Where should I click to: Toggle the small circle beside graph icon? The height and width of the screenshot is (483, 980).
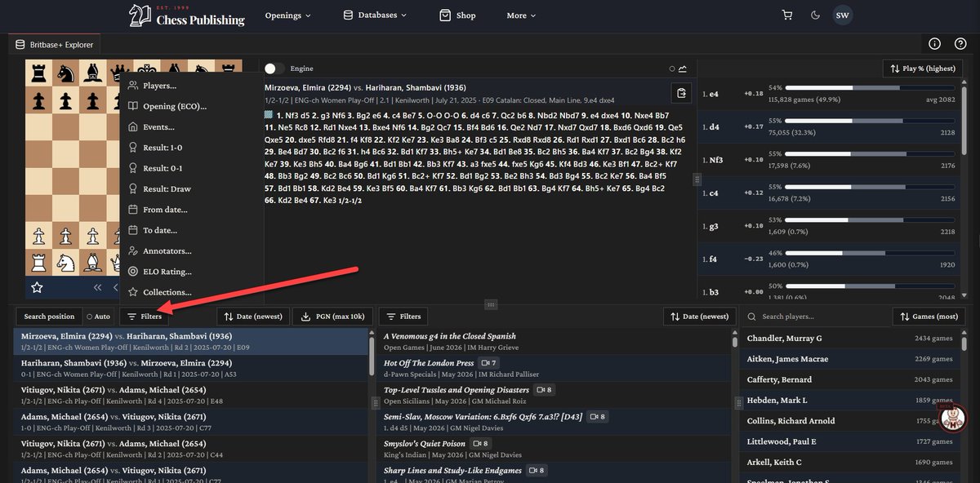point(672,69)
